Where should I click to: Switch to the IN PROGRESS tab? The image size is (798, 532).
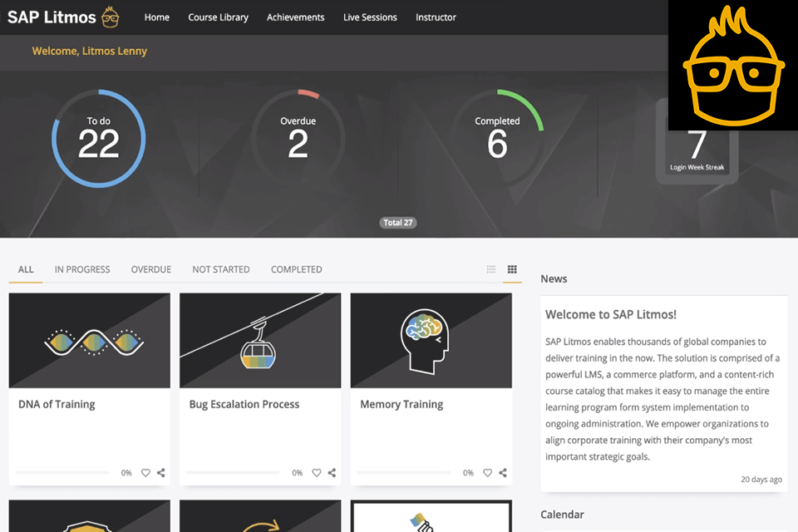82,269
